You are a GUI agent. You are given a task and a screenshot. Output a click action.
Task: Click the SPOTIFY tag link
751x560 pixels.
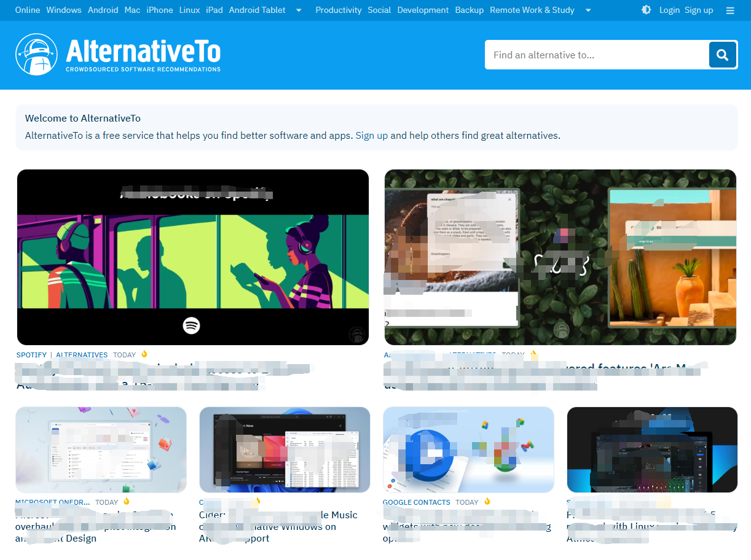[32, 355]
